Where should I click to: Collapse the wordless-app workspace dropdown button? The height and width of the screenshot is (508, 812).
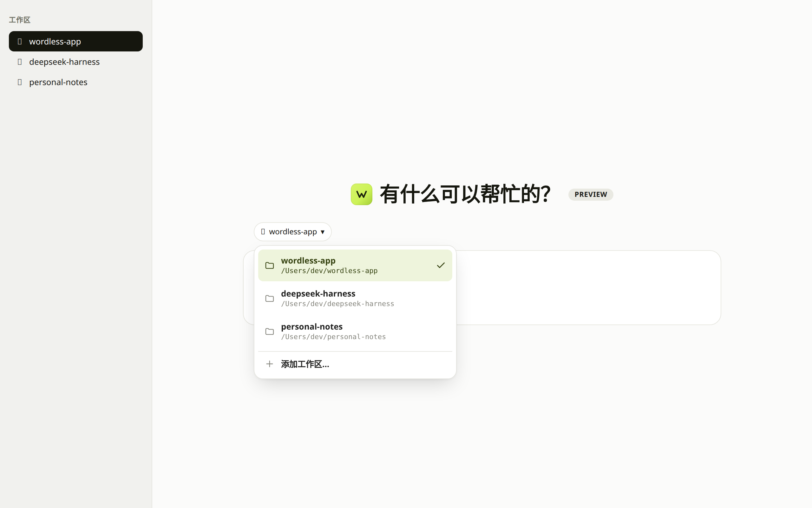(x=292, y=231)
